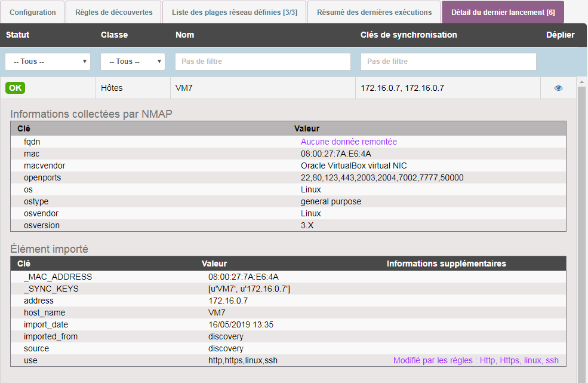Open the Règles de découvertes tab
Viewport: 588px width, 383px height.
click(113, 12)
